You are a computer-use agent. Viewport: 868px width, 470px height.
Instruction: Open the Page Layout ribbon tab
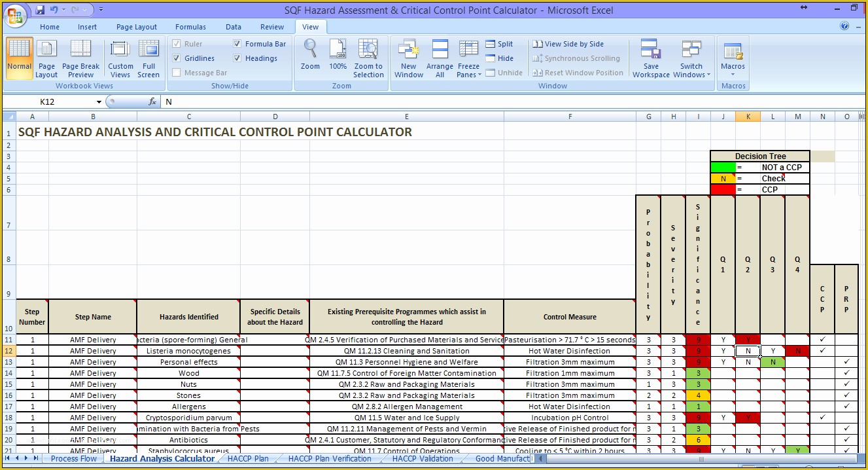[137, 27]
